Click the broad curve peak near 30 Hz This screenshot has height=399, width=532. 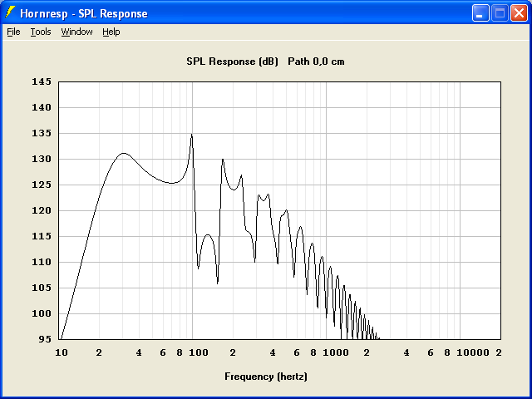123,154
